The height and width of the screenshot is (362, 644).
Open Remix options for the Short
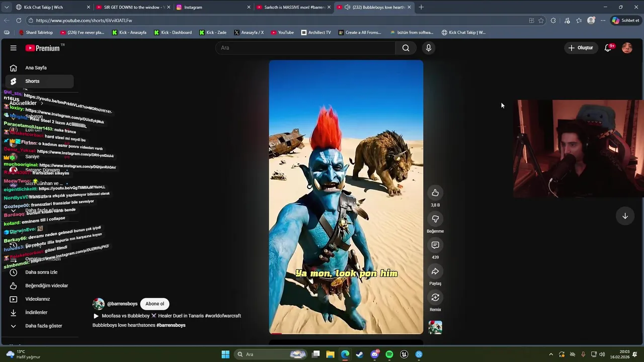435,297
